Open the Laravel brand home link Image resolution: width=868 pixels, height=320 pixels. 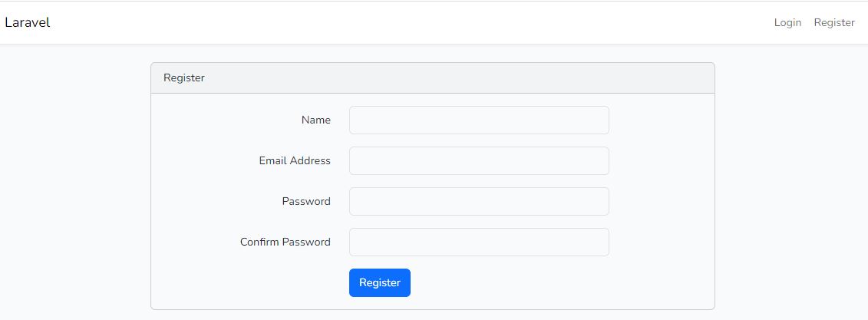[27, 23]
